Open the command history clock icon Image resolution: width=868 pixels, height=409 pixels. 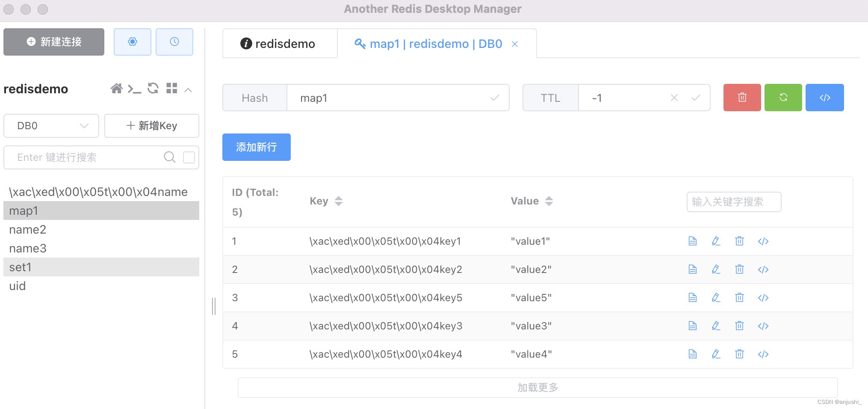pos(174,41)
